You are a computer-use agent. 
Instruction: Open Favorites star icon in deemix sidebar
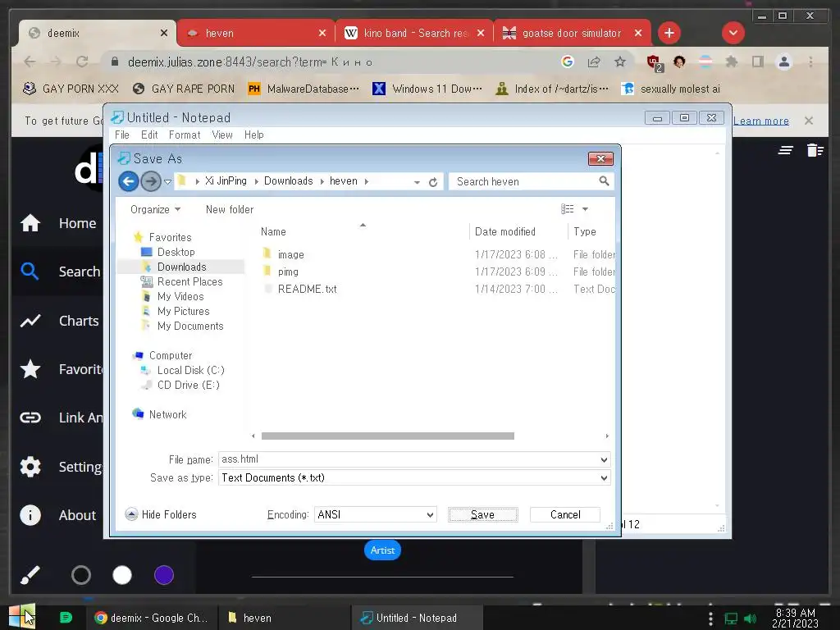[30, 369]
